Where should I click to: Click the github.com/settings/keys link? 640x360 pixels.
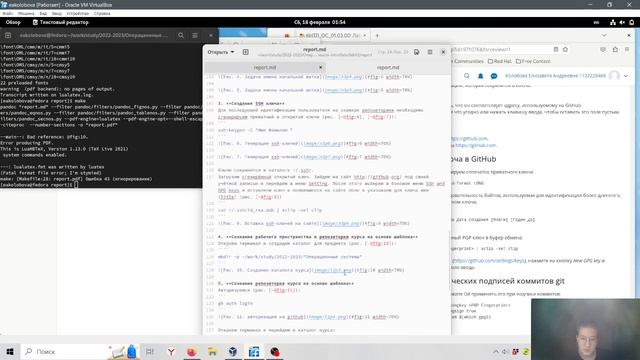(x=489, y=260)
